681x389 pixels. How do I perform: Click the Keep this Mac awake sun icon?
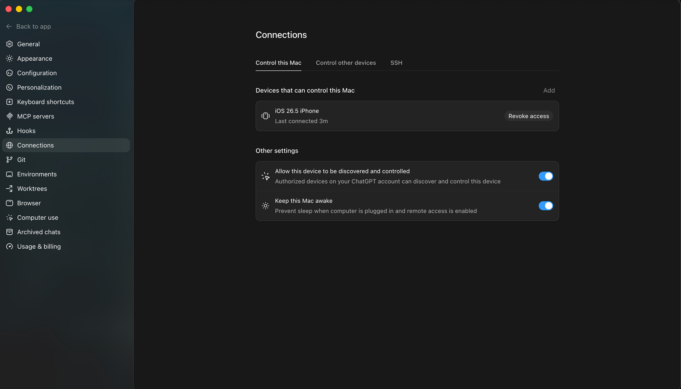(265, 206)
